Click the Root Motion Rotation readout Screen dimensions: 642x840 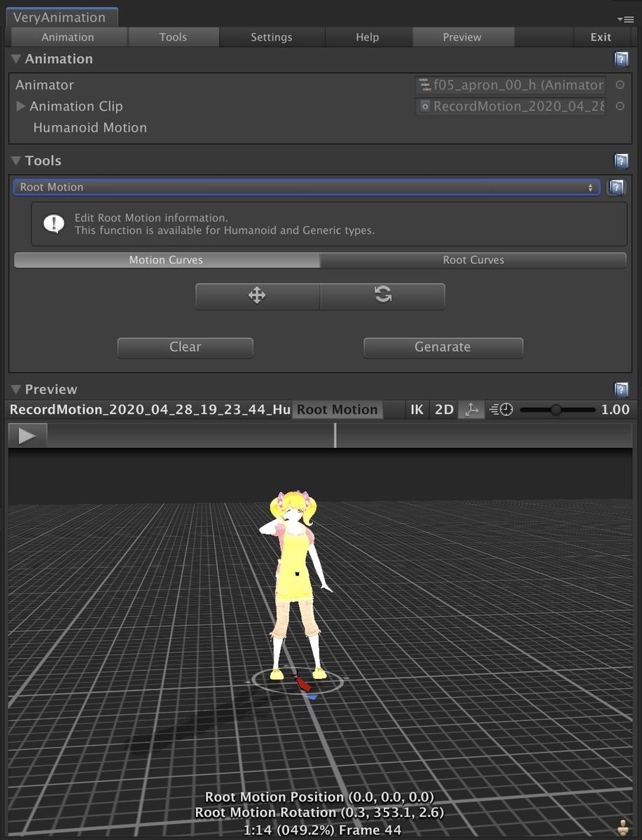tap(319, 813)
